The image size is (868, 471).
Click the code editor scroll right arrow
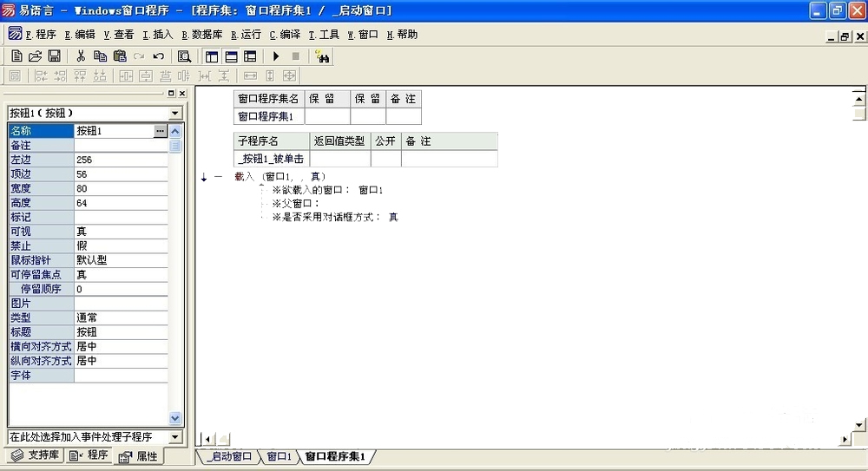845,440
